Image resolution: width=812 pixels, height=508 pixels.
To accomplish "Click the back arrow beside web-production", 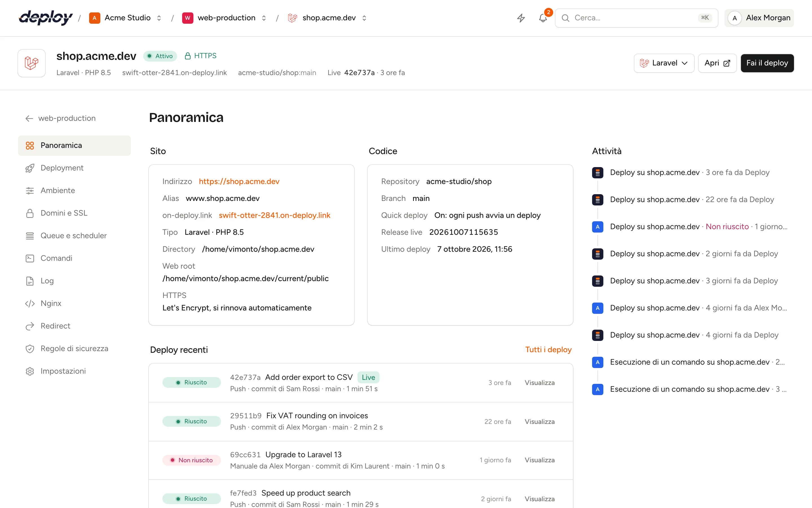I will pyautogui.click(x=29, y=118).
